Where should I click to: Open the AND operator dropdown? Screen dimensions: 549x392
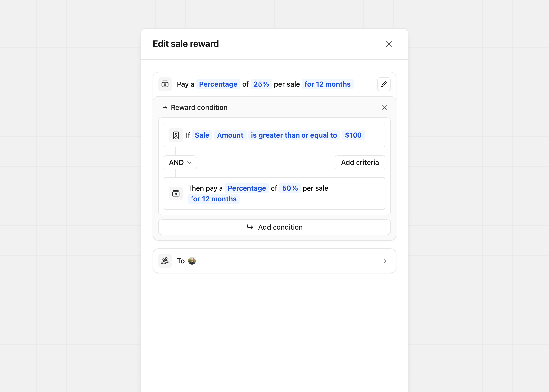click(x=180, y=162)
